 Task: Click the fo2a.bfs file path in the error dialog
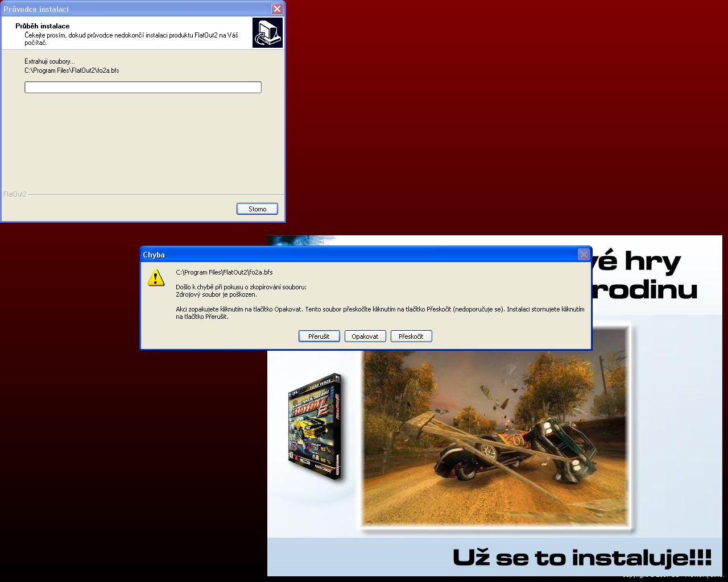(x=224, y=272)
